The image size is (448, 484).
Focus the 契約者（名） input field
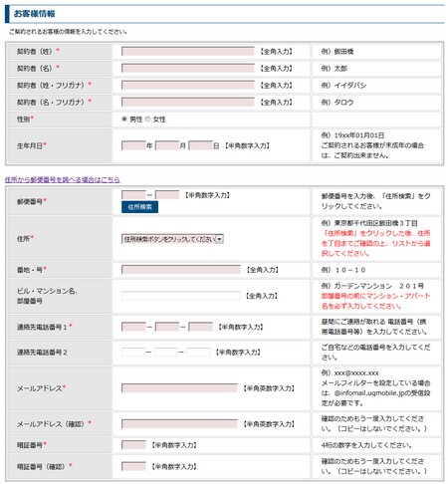(x=188, y=68)
